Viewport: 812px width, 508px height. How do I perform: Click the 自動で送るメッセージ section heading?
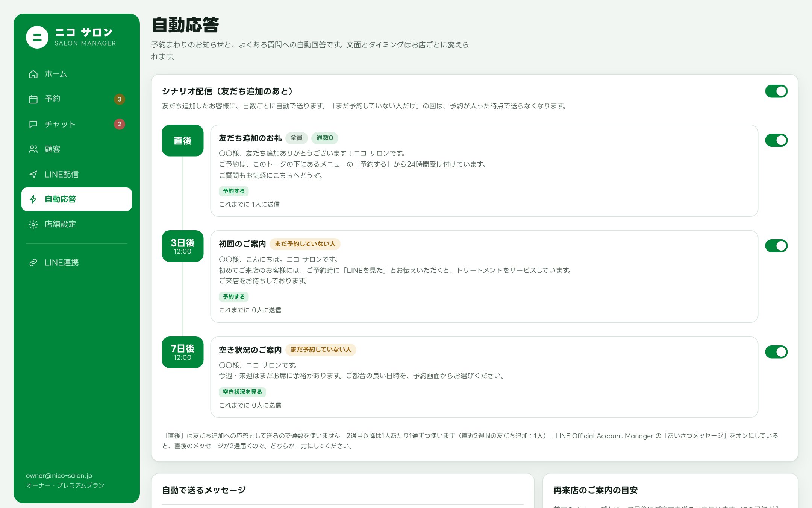[204, 490]
